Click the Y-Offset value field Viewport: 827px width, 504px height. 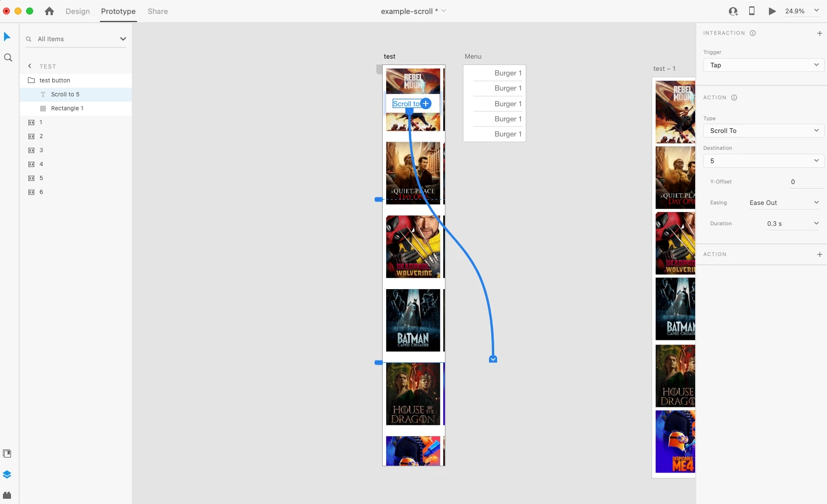(x=806, y=182)
